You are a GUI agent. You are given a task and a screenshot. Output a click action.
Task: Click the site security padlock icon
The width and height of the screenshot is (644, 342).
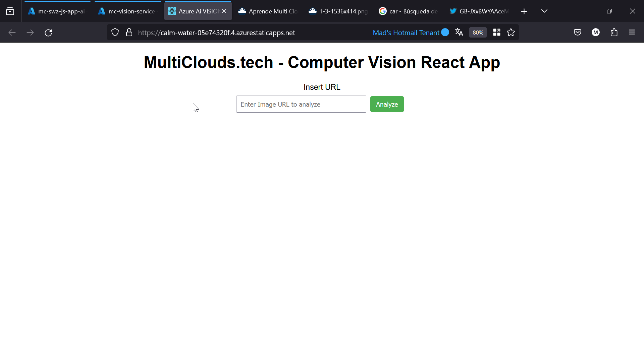(129, 33)
